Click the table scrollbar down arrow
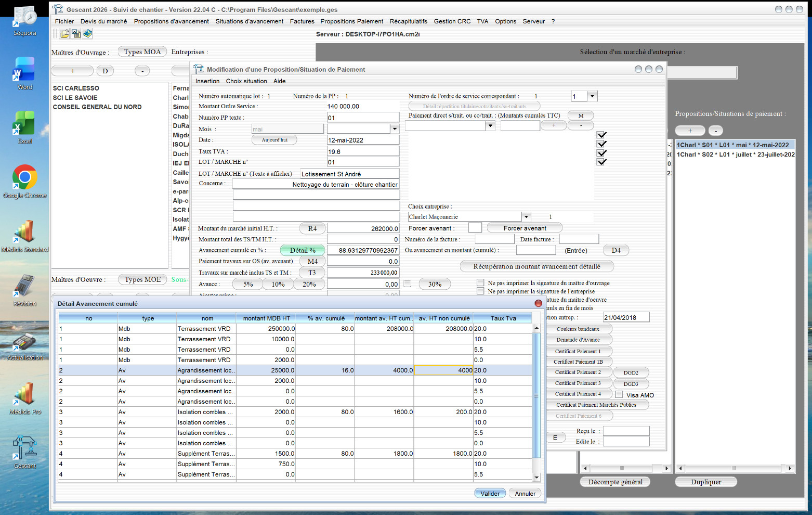Viewport: 812px width, 515px height. pos(536,478)
